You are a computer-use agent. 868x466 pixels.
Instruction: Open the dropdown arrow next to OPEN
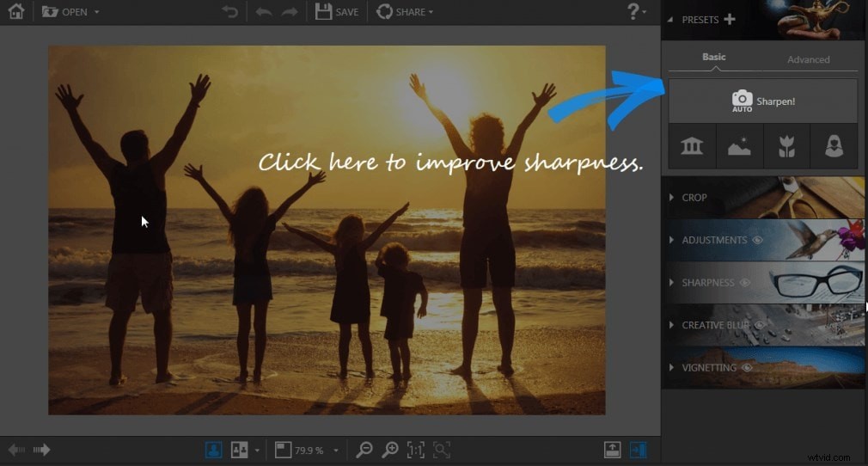coord(97,12)
